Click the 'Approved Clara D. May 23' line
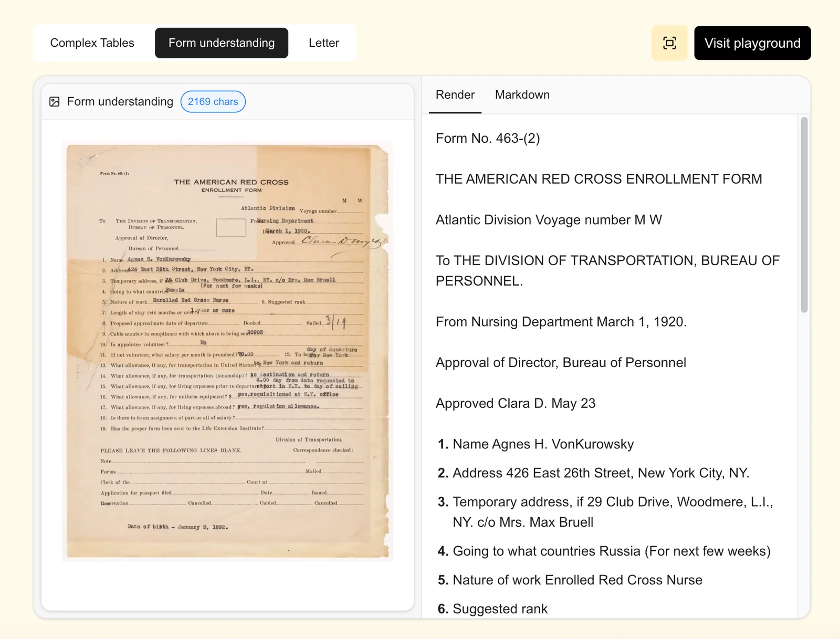The height and width of the screenshot is (639, 840). pos(515,403)
